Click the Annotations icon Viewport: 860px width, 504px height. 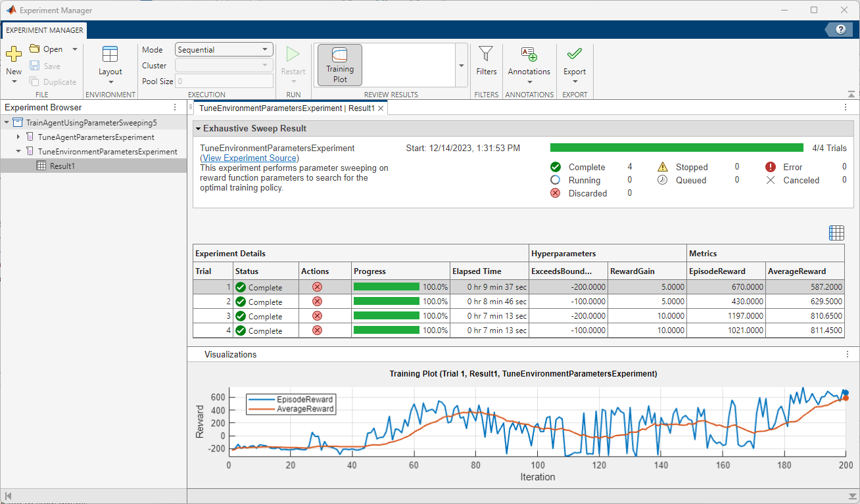click(529, 55)
